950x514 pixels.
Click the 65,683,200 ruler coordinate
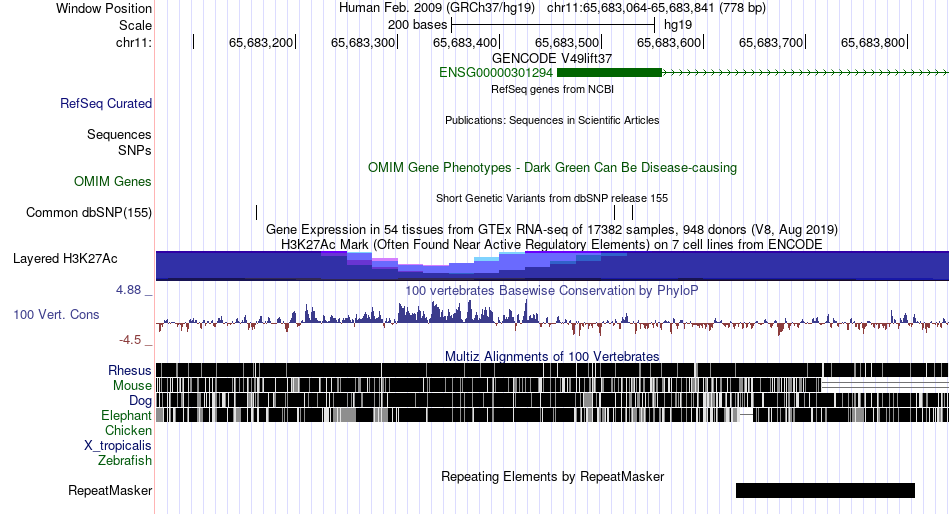[261, 42]
